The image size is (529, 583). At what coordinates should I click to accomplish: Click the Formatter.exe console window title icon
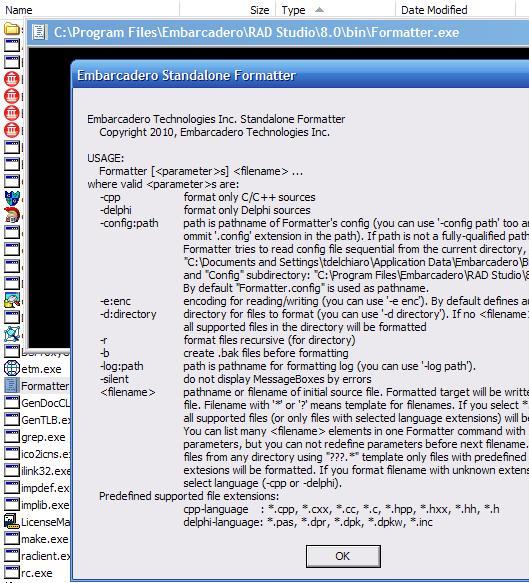(39, 32)
